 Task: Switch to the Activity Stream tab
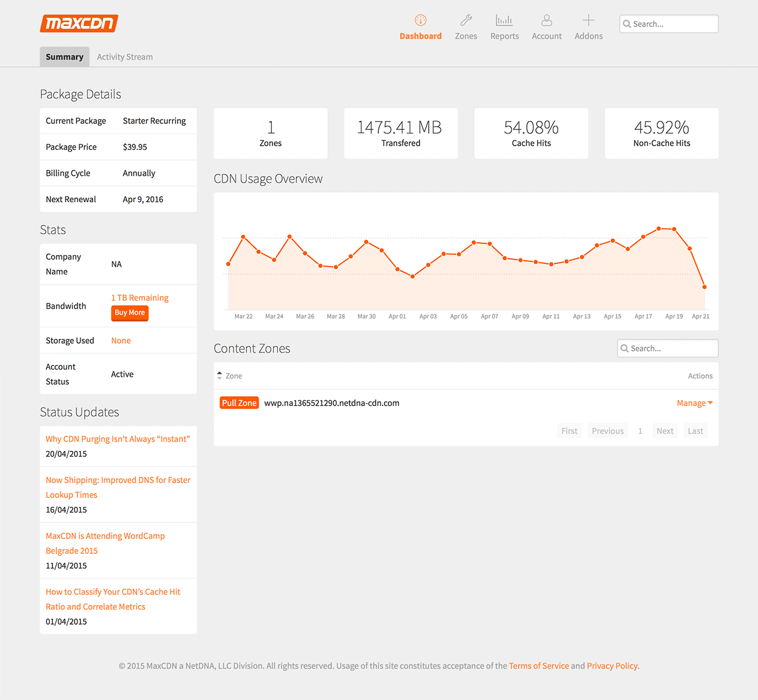pyautogui.click(x=125, y=57)
